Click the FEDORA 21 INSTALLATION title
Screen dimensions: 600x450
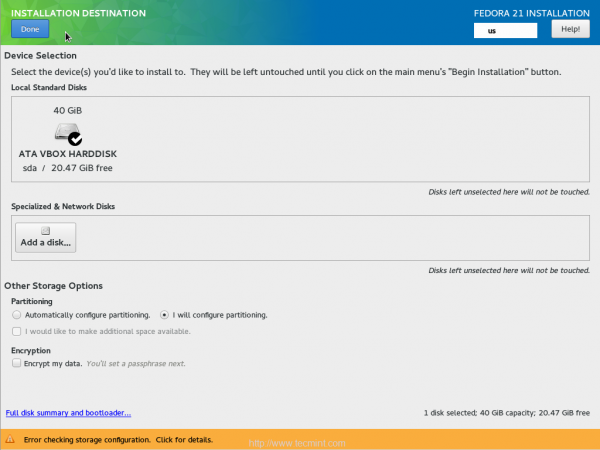click(x=532, y=13)
